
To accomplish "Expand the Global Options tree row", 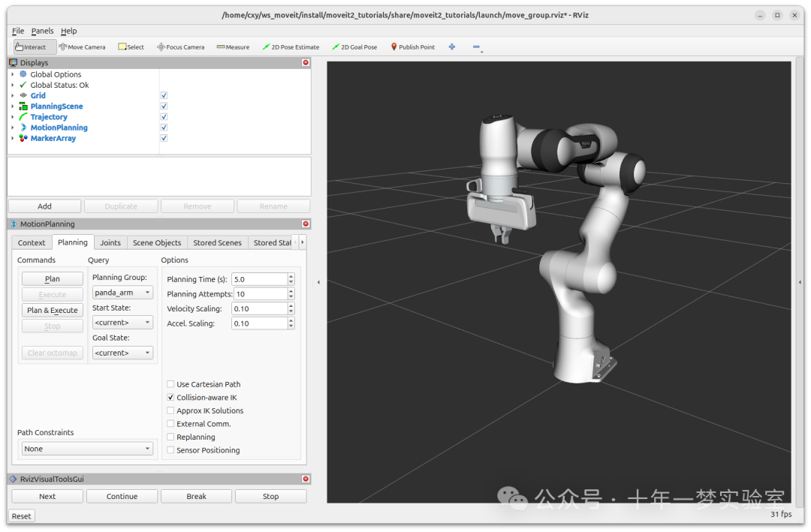I will click(13, 74).
